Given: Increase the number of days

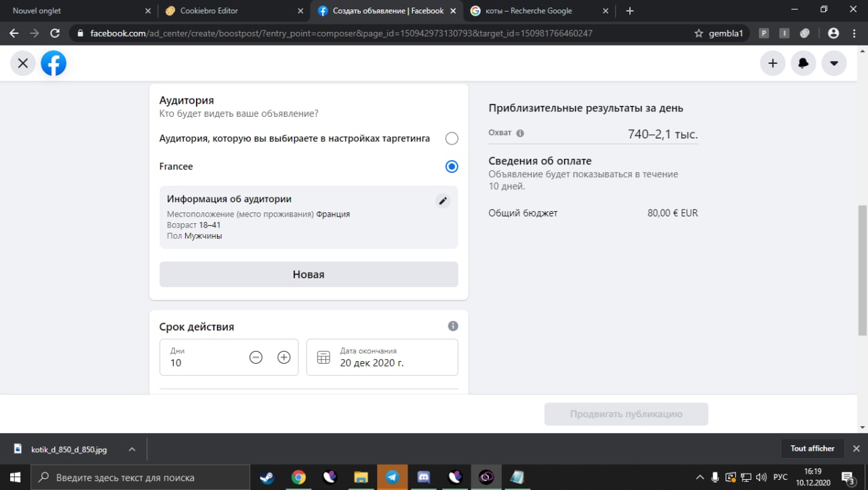Looking at the screenshot, I should tap(284, 357).
